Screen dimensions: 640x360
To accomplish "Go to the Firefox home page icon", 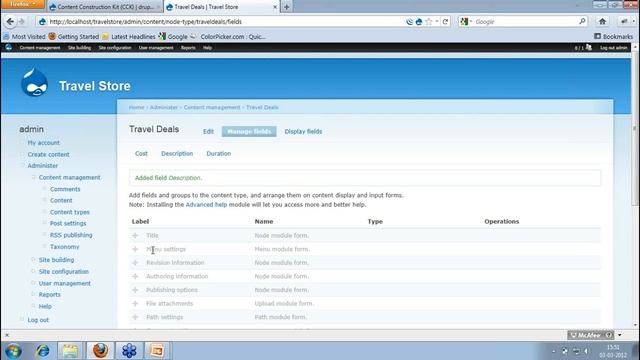I will point(602,22).
